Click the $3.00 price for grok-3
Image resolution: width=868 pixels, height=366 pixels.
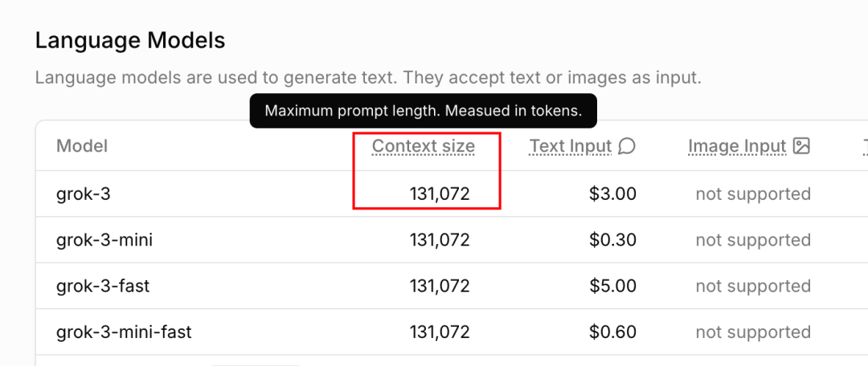[x=612, y=193]
